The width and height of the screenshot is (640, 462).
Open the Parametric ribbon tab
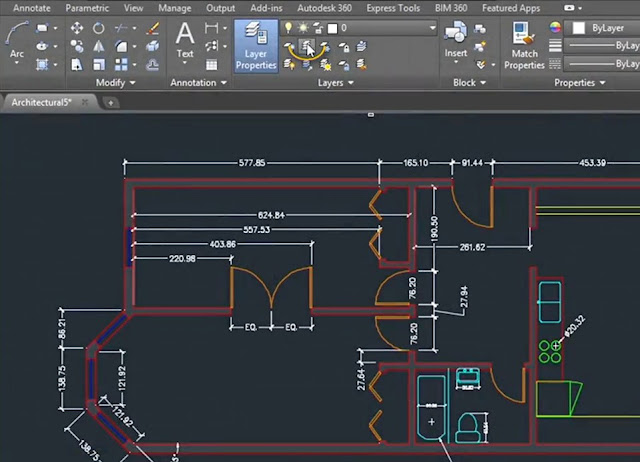point(88,8)
